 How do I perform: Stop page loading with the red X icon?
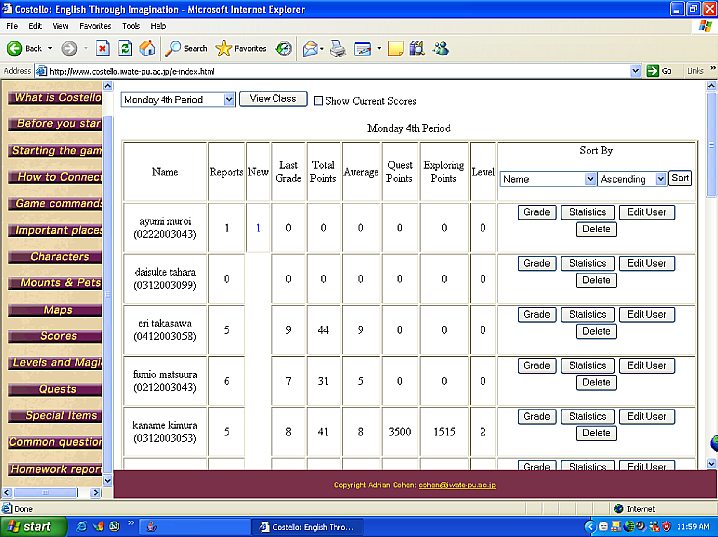[x=103, y=48]
